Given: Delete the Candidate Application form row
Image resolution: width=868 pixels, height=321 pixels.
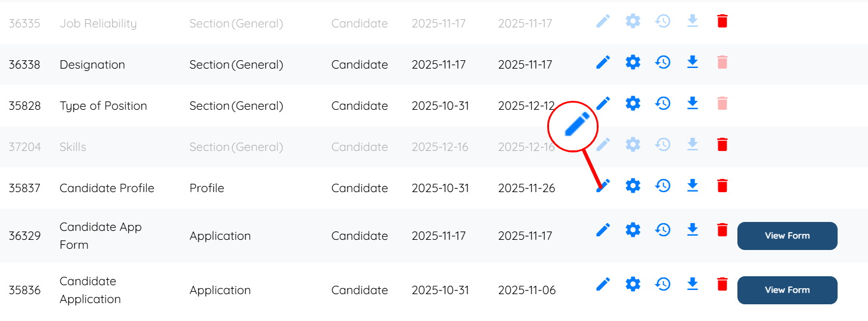Looking at the screenshot, I should [722, 284].
